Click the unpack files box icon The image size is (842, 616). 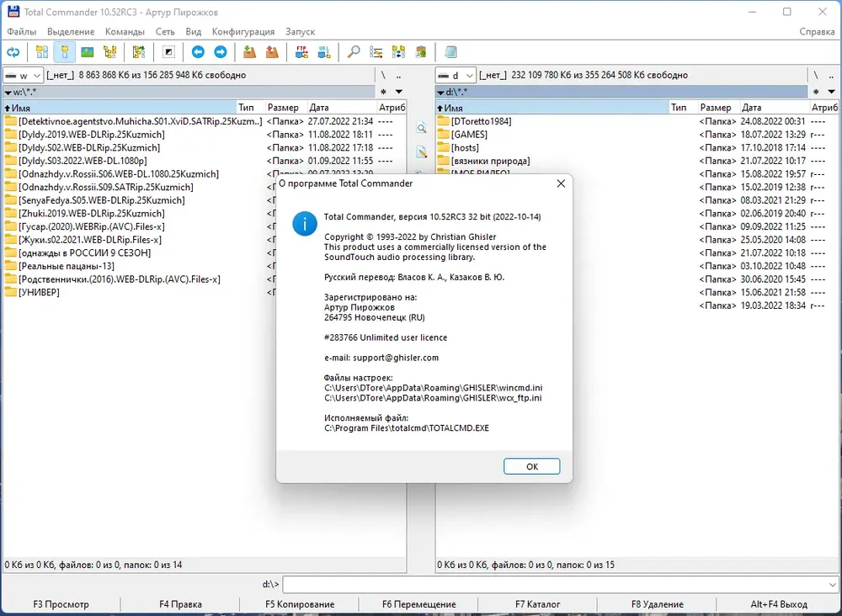272,52
